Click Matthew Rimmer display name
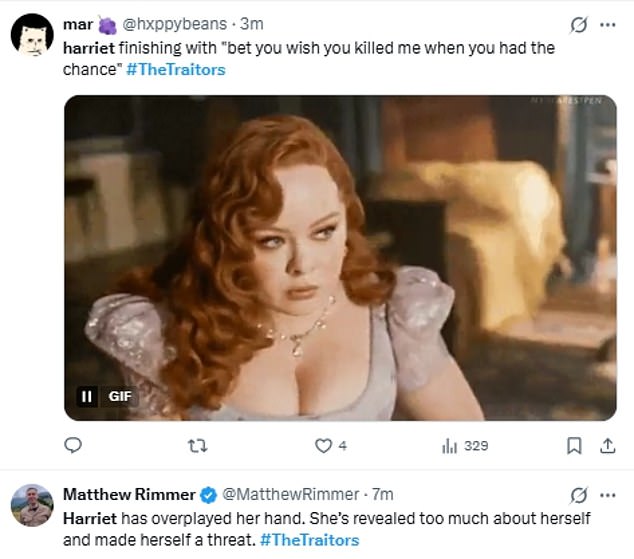 126,494
